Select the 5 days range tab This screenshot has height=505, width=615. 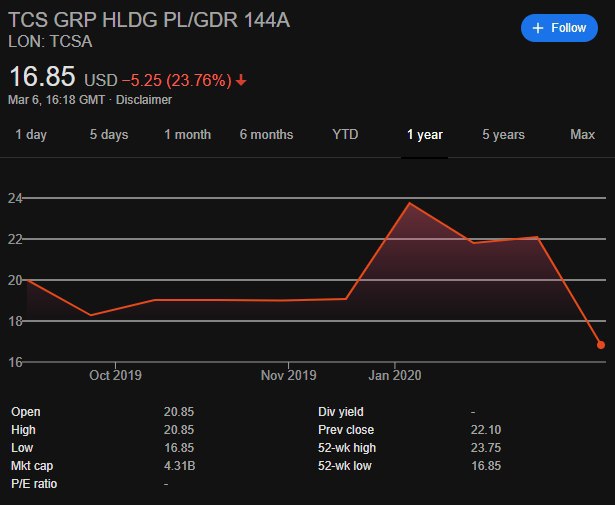point(109,134)
